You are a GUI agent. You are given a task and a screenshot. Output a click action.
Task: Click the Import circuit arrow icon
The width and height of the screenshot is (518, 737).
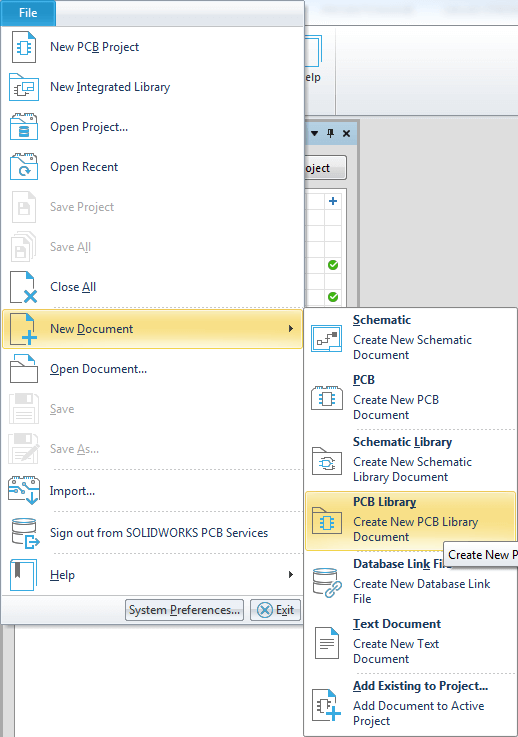tap(24, 491)
